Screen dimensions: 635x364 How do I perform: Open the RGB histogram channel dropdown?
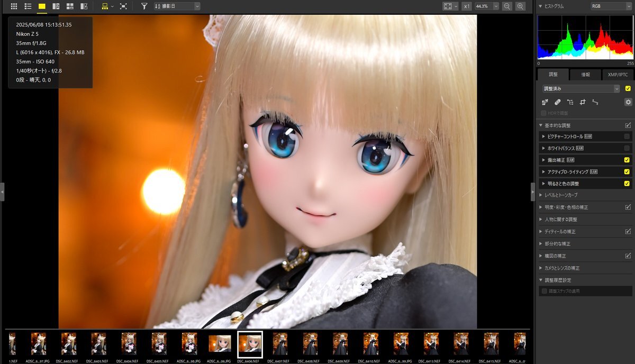611,6
